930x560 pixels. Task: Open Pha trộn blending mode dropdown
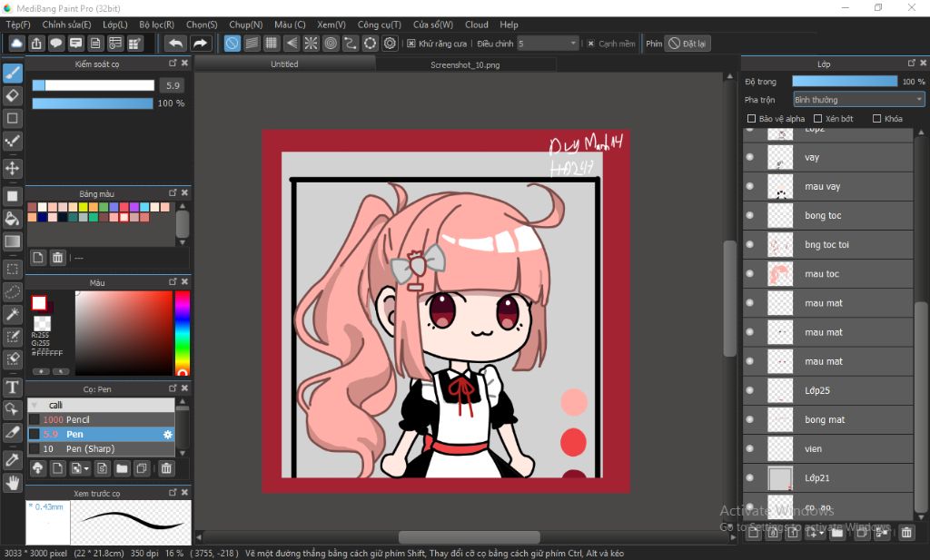coord(859,100)
